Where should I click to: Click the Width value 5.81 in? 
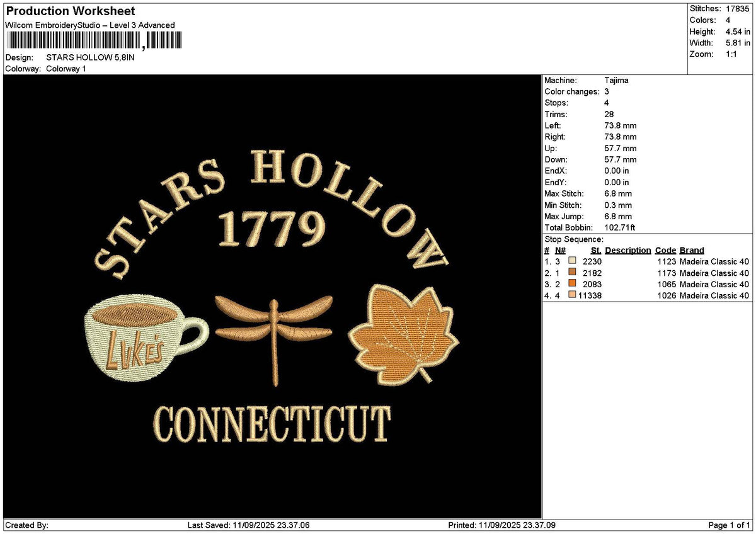tap(738, 43)
